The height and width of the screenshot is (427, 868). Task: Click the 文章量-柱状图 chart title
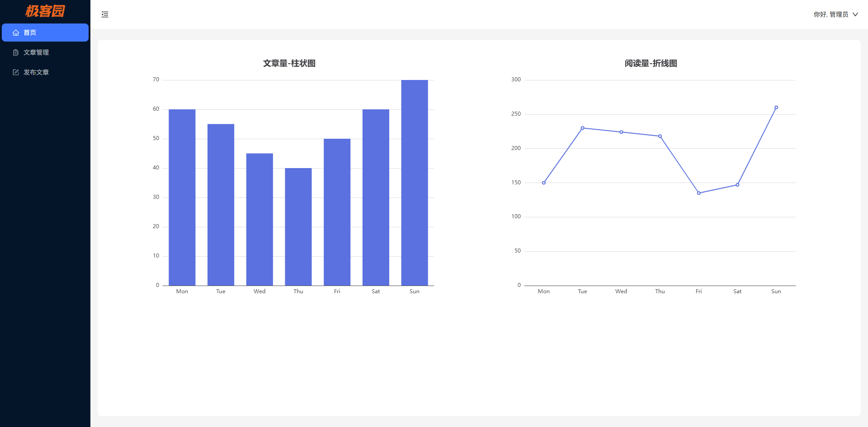pyautogui.click(x=289, y=63)
